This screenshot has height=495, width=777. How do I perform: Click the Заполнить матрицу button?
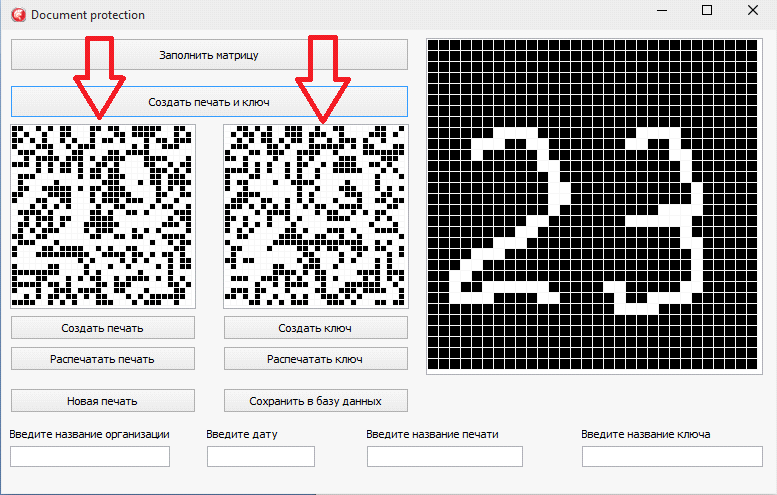tap(209, 55)
